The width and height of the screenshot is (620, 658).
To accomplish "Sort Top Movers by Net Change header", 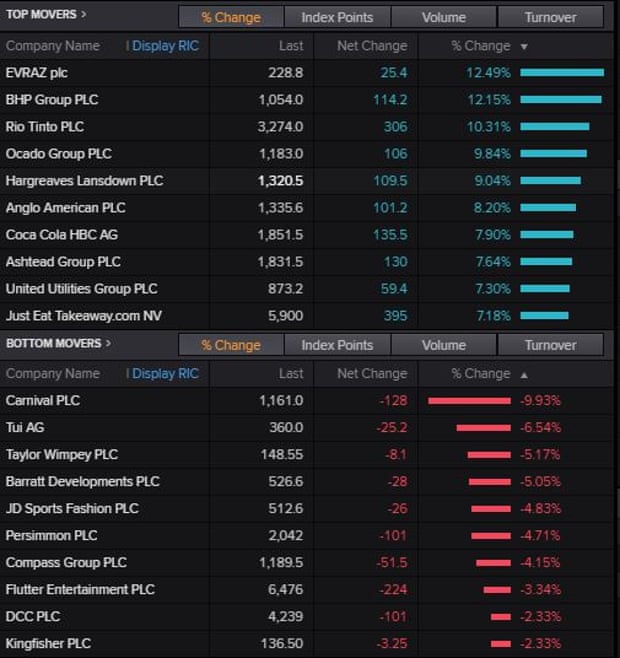I will tap(372, 46).
